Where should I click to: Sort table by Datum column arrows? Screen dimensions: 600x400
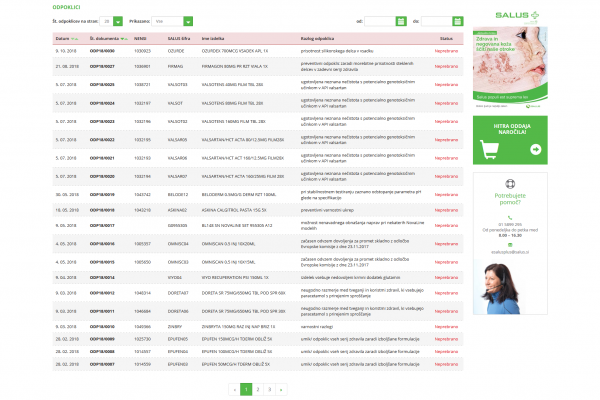(x=74, y=39)
